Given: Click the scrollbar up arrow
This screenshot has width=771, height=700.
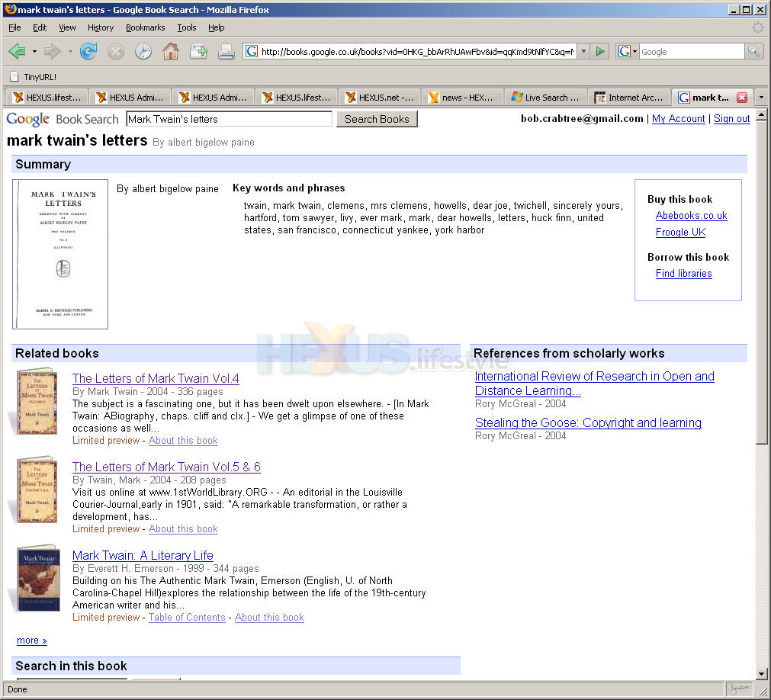Looking at the screenshot, I should tap(761, 115).
